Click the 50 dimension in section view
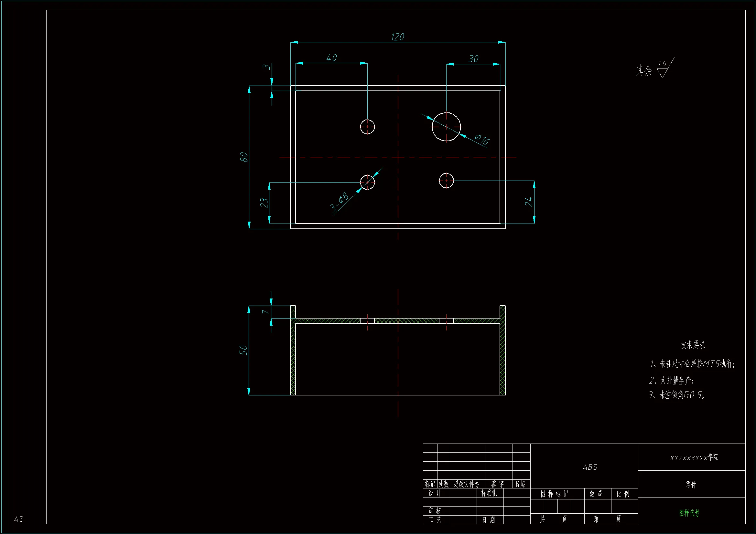 click(243, 350)
